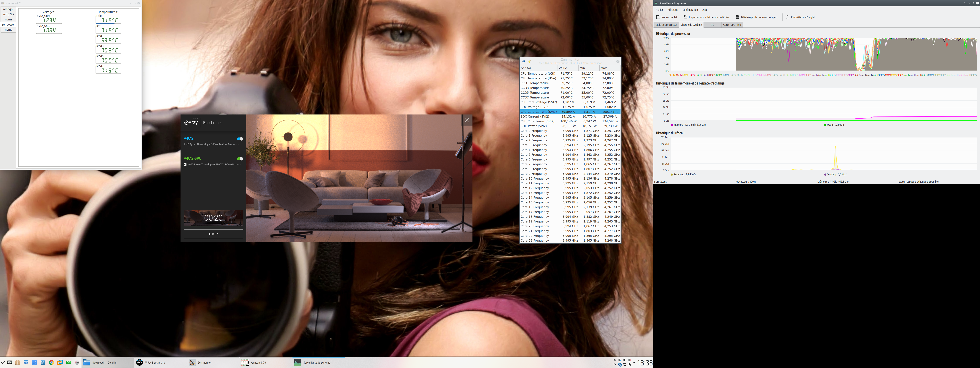Click the xsensors title bar icon
The width and height of the screenshot is (980, 368).
click(3, 3)
